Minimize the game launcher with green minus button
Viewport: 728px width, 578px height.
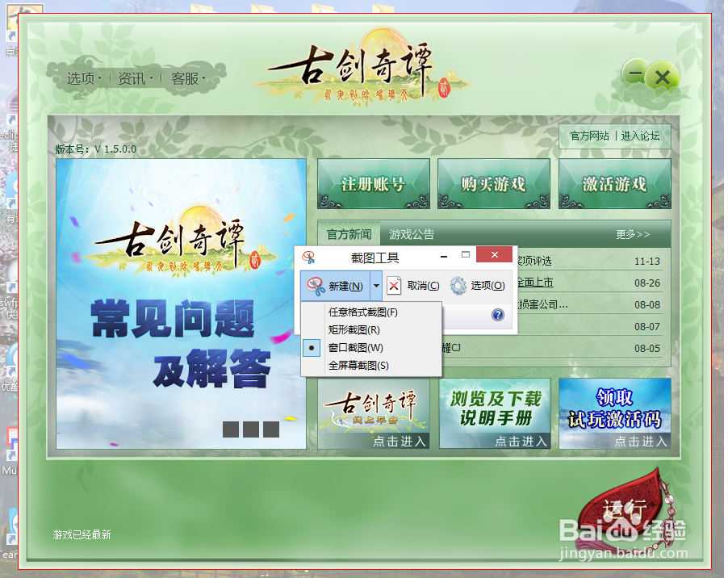tap(636, 73)
